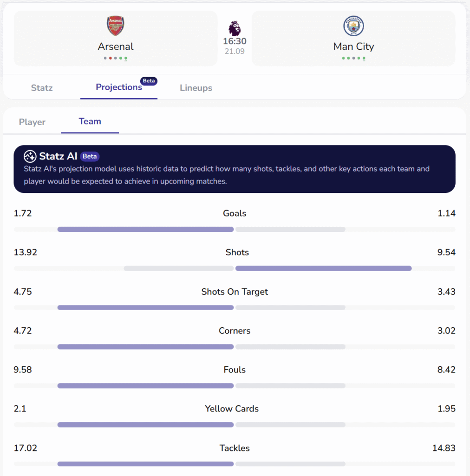Click the Shots projection bar
The height and width of the screenshot is (476, 470).
(235, 268)
